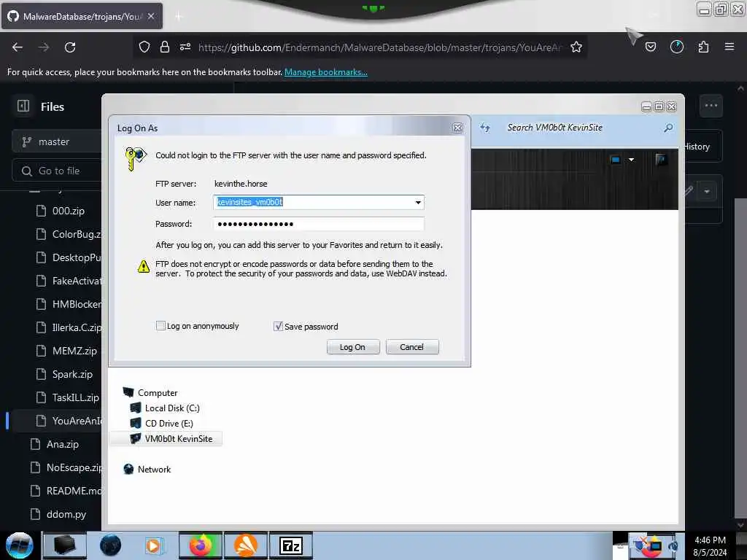
Task: Open 000.zip in GitHub file list
Action: tap(68, 211)
